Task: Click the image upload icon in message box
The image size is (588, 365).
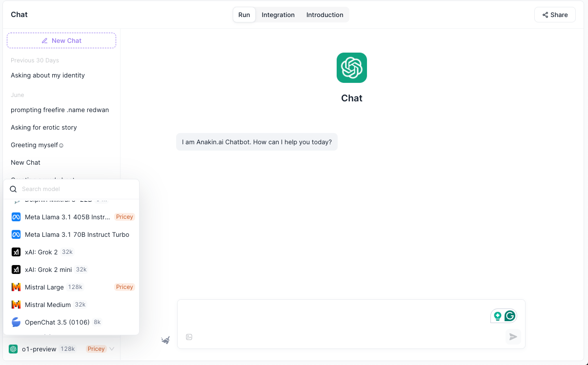Action: 189,337
